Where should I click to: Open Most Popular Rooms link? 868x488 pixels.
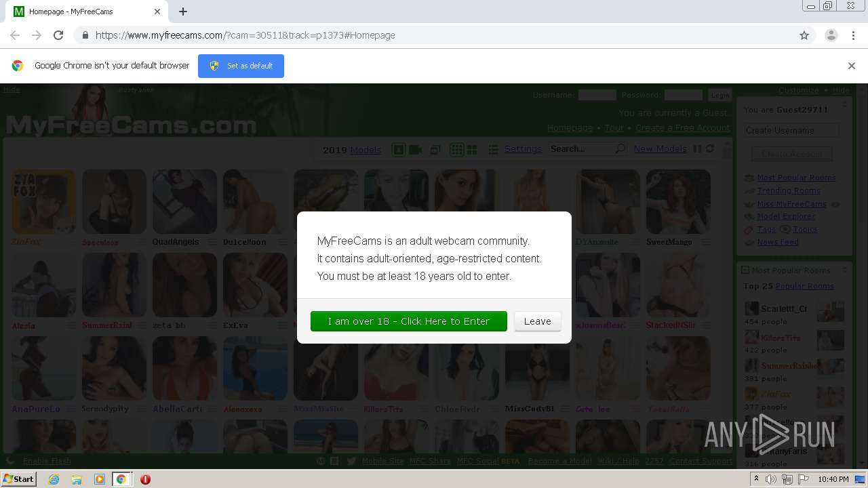796,178
